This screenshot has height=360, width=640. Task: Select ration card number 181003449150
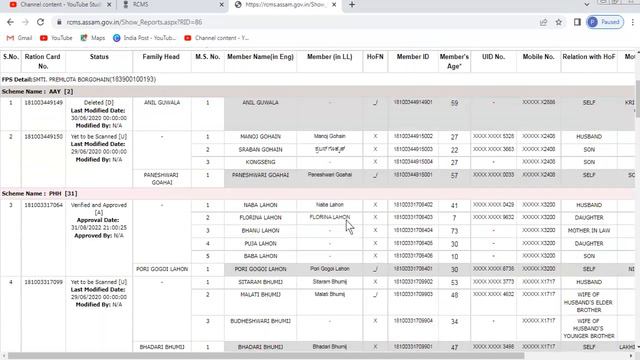(x=43, y=137)
